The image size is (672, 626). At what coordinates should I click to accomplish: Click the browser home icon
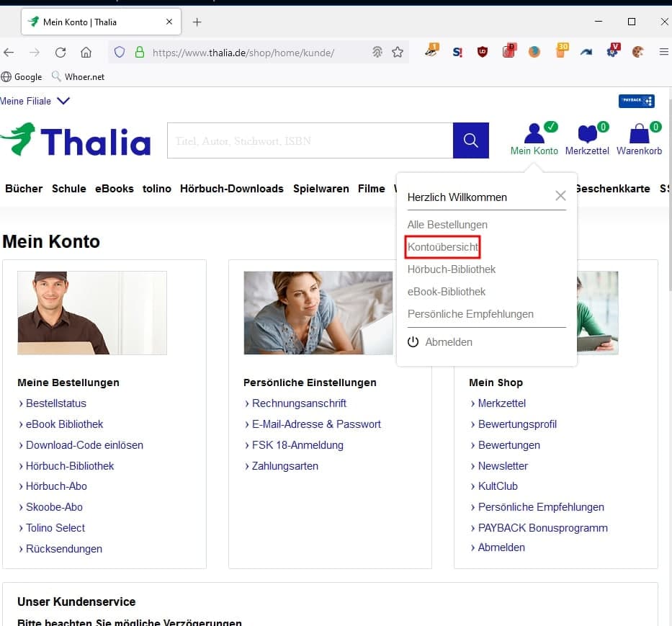pyautogui.click(x=86, y=52)
